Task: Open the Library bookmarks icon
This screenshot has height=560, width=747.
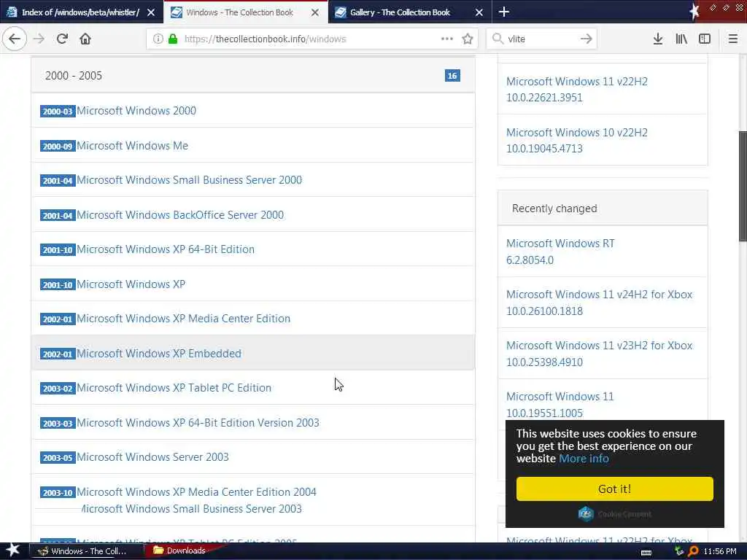Action: pos(681,39)
